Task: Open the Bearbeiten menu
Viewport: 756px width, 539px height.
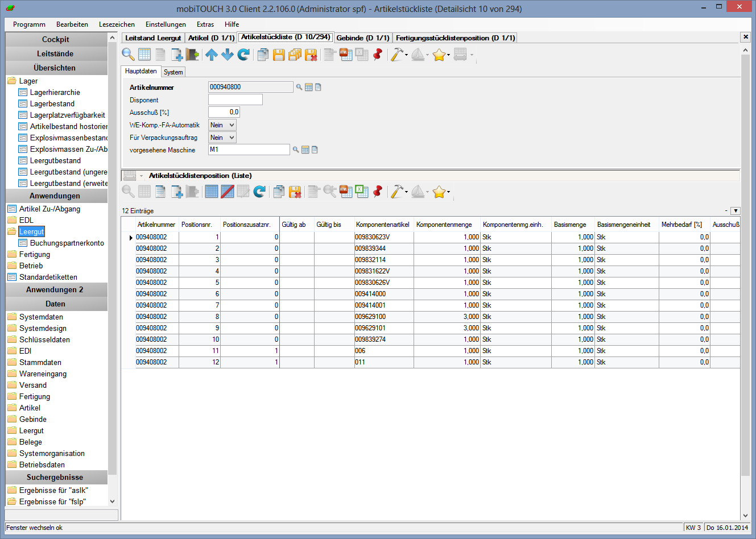Action: tap(72, 24)
